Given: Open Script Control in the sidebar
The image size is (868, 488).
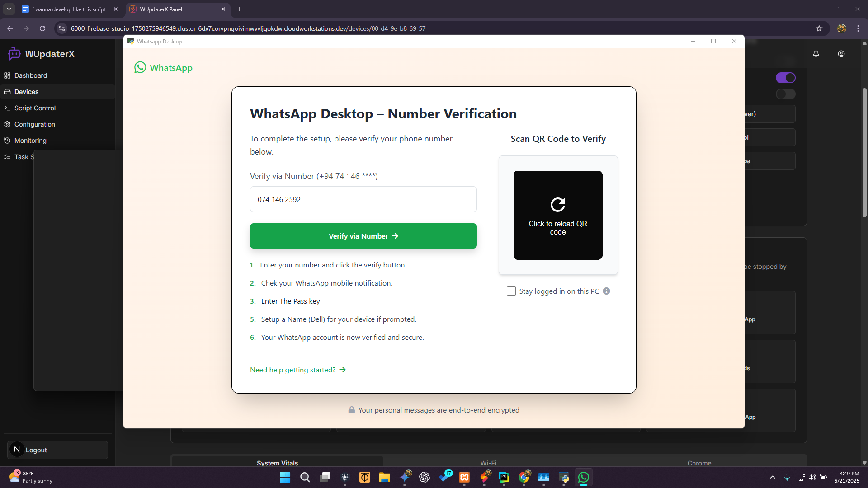Looking at the screenshot, I should (35, 108).
